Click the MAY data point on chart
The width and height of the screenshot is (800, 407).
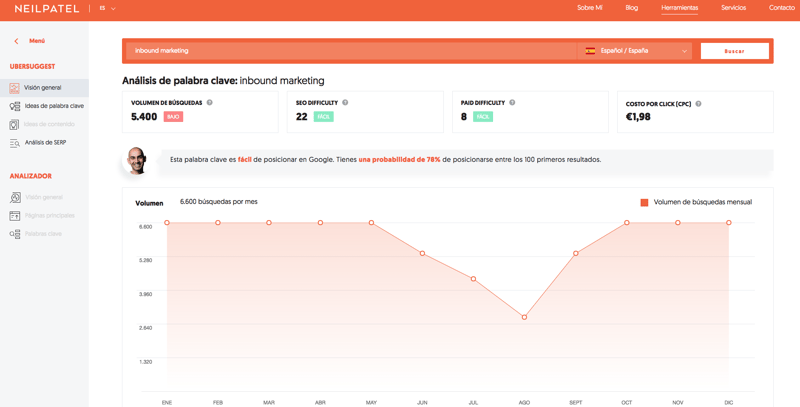coord(371,223)
